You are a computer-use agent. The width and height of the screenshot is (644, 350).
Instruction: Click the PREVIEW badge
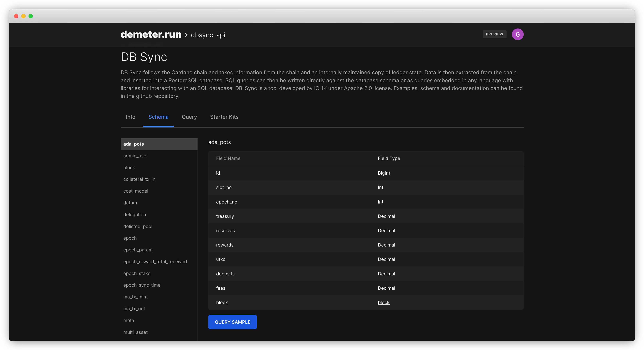coord(494,34)
